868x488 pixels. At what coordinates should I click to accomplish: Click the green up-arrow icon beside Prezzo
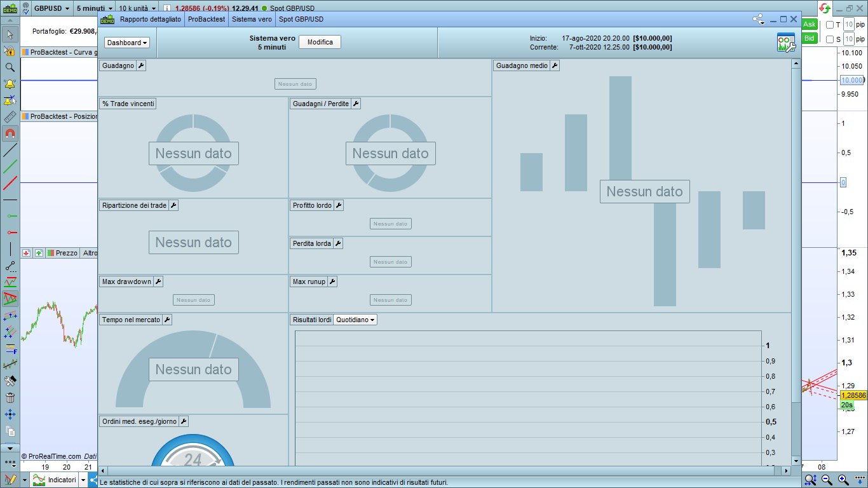(39, 253)
